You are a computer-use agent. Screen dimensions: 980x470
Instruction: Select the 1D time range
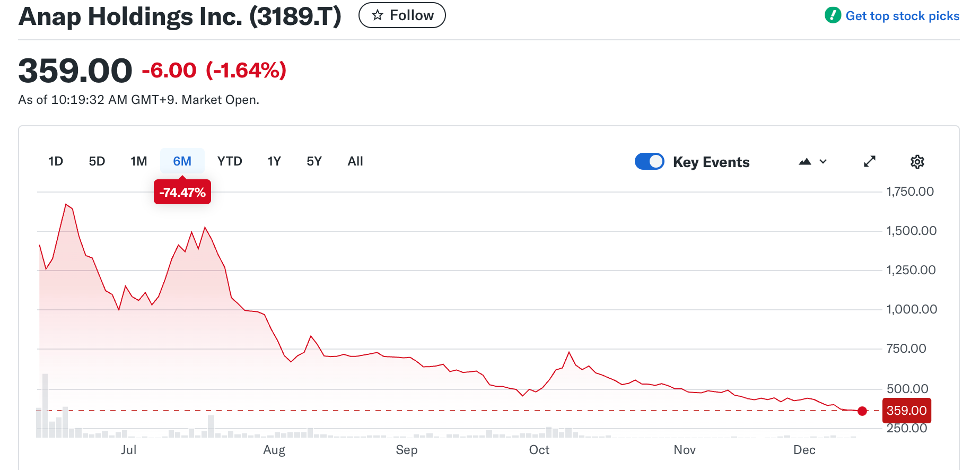click(x=56, y=161)
